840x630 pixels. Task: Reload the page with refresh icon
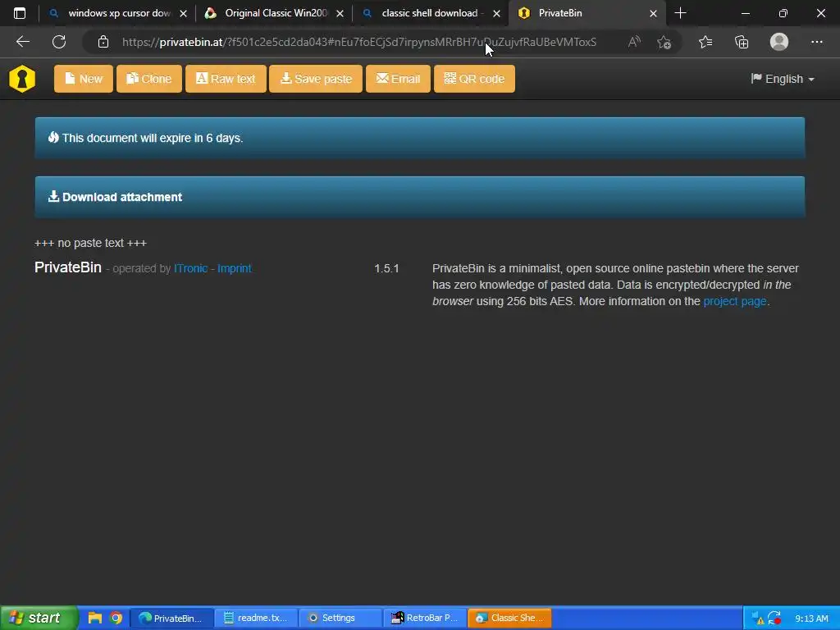click(x=59, y=42)
